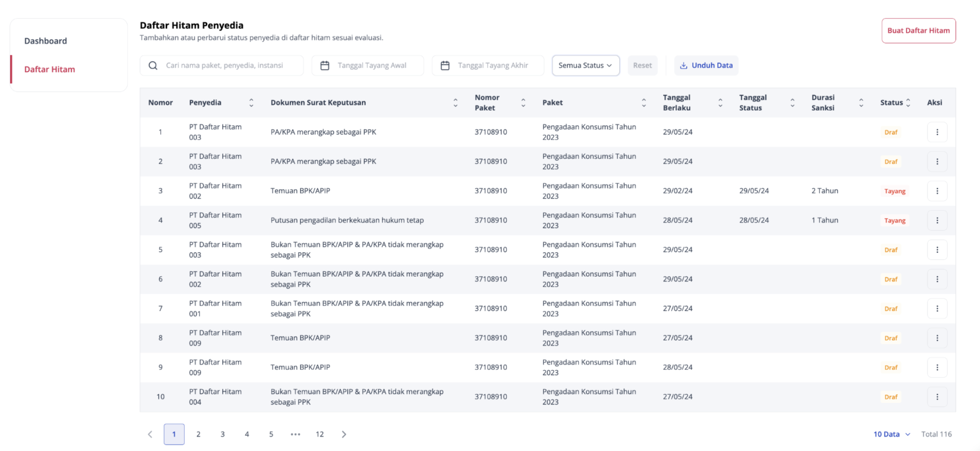980x451 pixels.
Task: Select Daftar Hitam sidebar item
Action: pos(49,69)
